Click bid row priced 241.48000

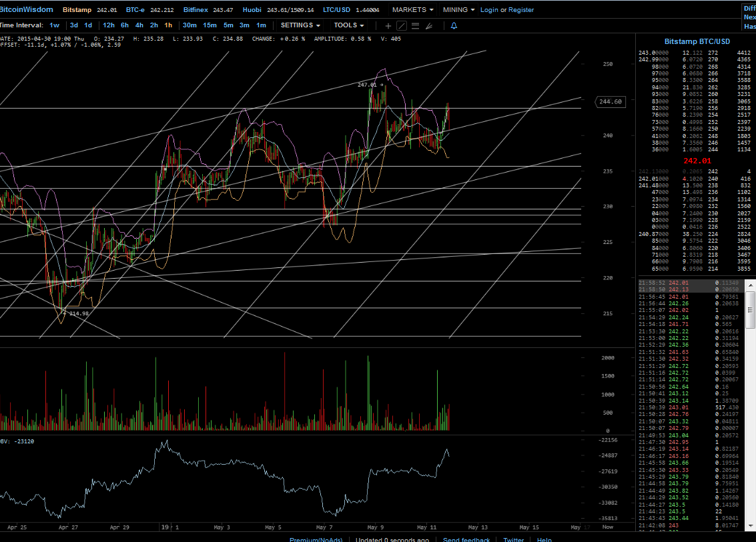point(695,185)
